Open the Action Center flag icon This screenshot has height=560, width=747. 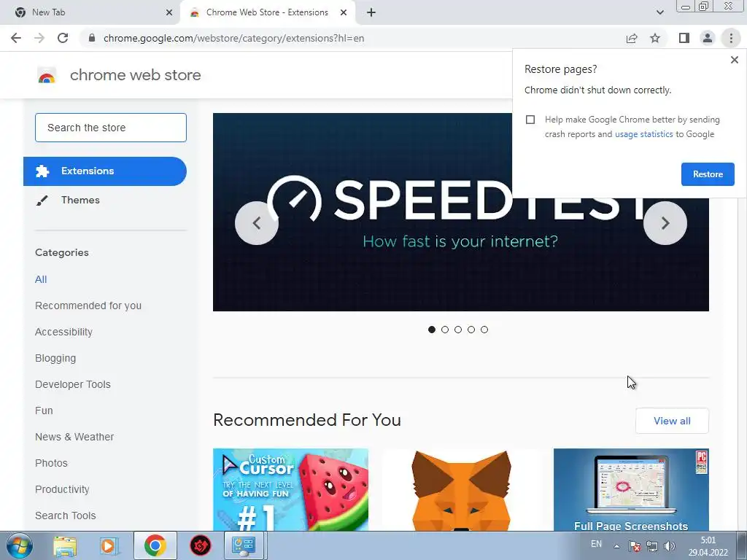click(634, 546)
